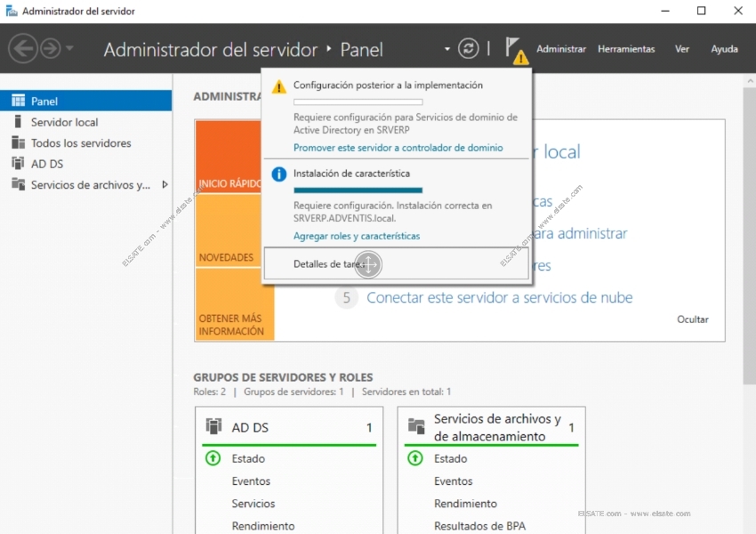
Task: Click the Todos los servidores icon
Action: pyautogui.click(x=19, y=142)
